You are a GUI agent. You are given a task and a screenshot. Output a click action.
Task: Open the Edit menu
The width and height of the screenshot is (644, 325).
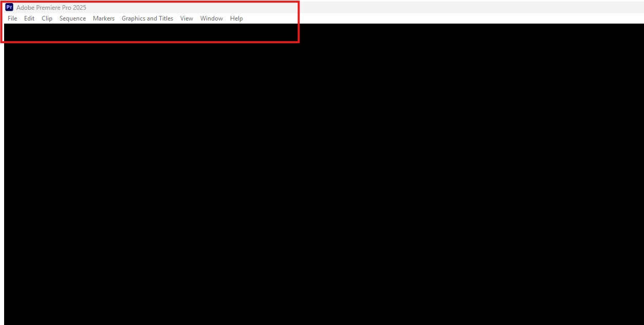click(29, 18)
